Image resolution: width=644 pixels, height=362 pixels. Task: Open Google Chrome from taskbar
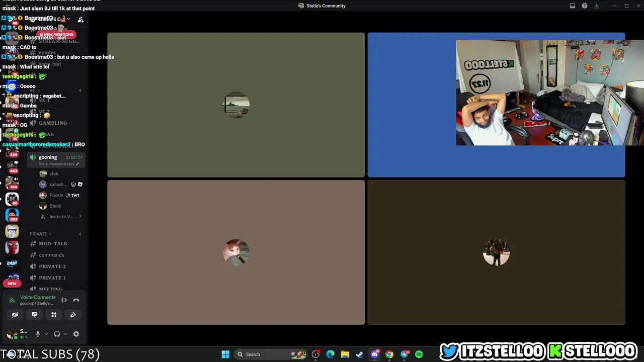click(x=389, y=354)
